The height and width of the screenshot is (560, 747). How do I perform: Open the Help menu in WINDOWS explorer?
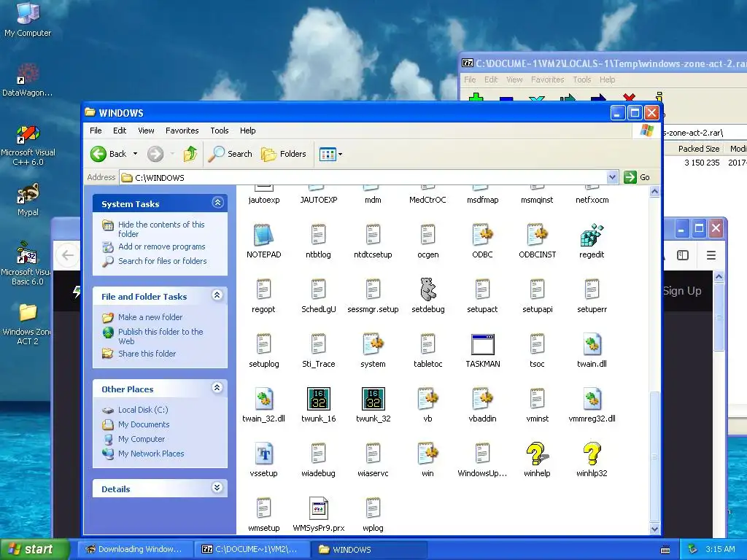(247, 131)
